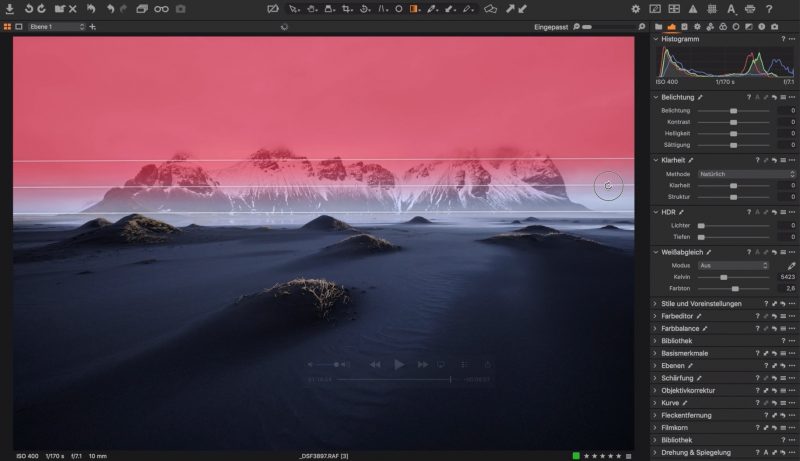Open the Methode Natürlich dropdown
This screenshot has width=800, height=461.
[x=745, y=174]
